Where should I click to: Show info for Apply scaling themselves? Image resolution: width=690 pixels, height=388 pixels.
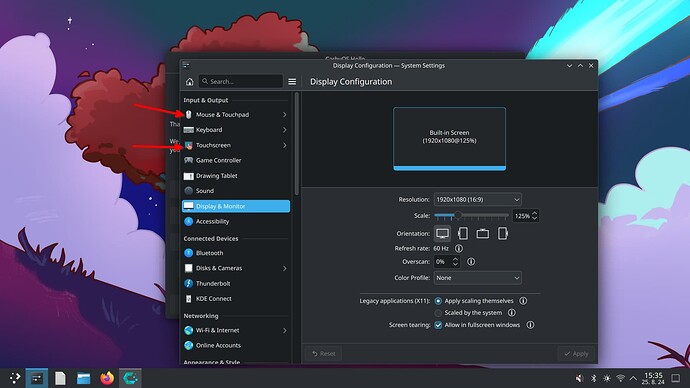pyautogui.click(x=523, y=301)
